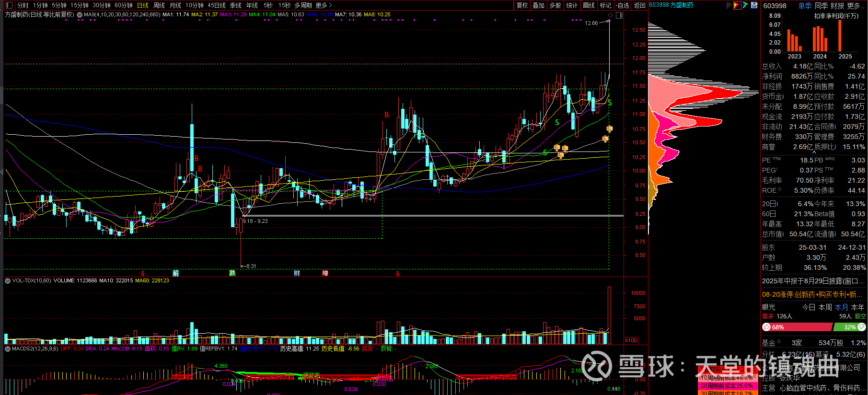Screen dimensions: 868x395
Task: Click the 基金 holdings row
Action: (814, 343)
